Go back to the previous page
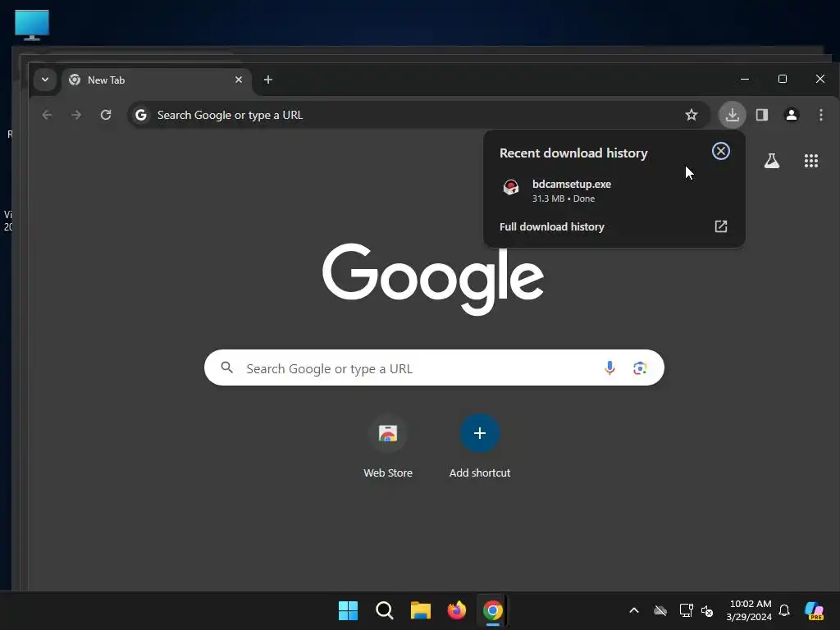 coord(47,115)
